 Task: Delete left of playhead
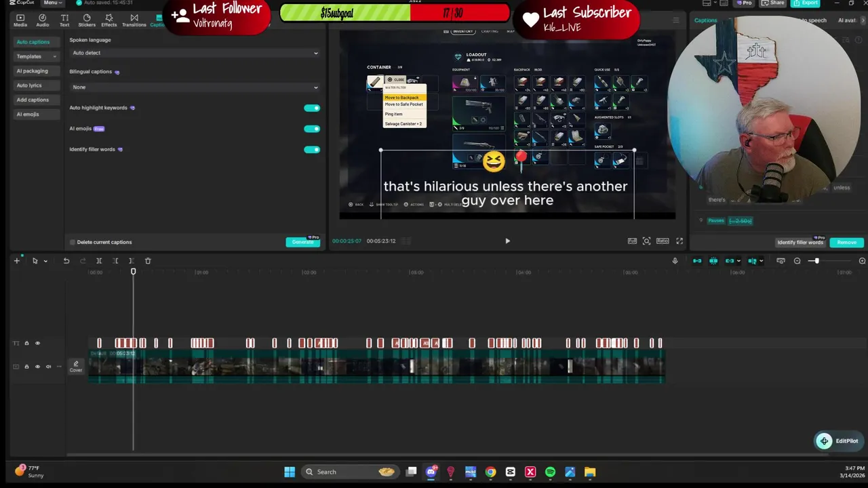pyautogui.click(x=115, y=261)
